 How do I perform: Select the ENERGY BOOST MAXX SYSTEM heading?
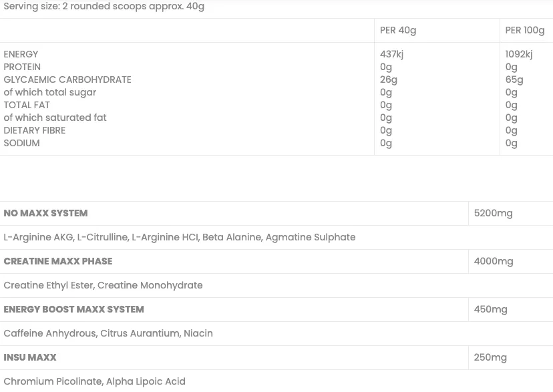73,309
